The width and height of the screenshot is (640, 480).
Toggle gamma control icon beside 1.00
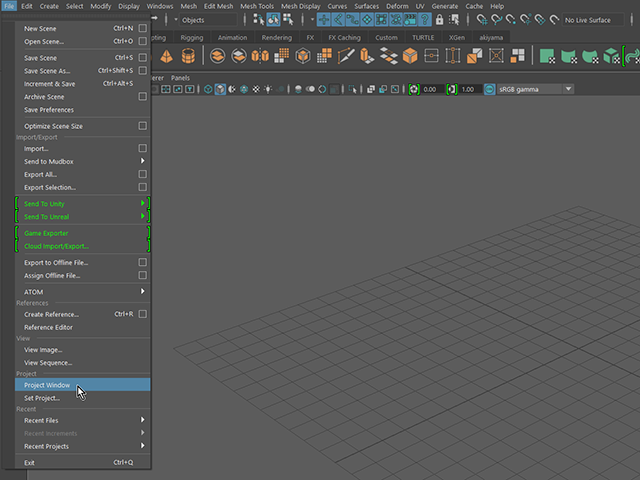(451, 89)
